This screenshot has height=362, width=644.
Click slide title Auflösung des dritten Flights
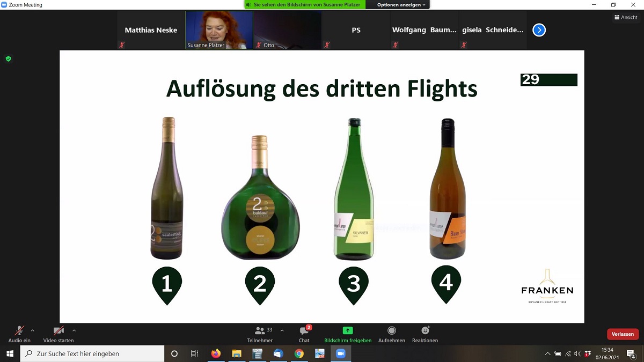[321, 88]
